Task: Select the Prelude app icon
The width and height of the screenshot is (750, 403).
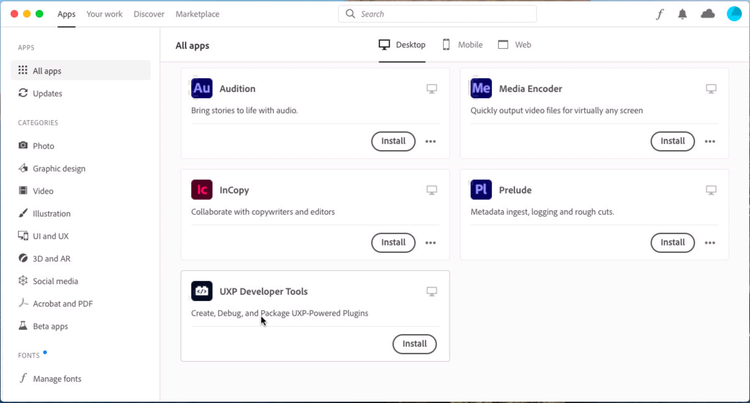Action: 481,190
